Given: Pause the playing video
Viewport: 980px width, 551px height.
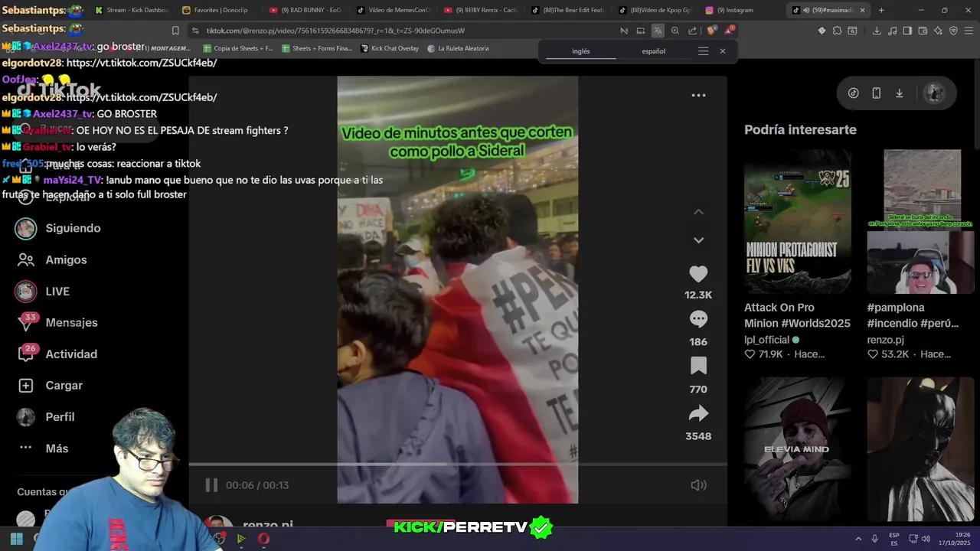Looking at the screenshot, I should (x=211, y=485).
